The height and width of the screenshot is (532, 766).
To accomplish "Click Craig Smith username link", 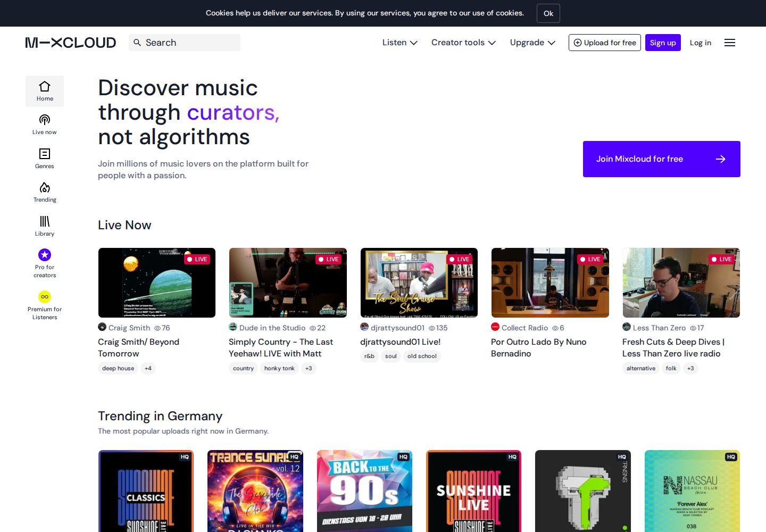I will (129, 328).
